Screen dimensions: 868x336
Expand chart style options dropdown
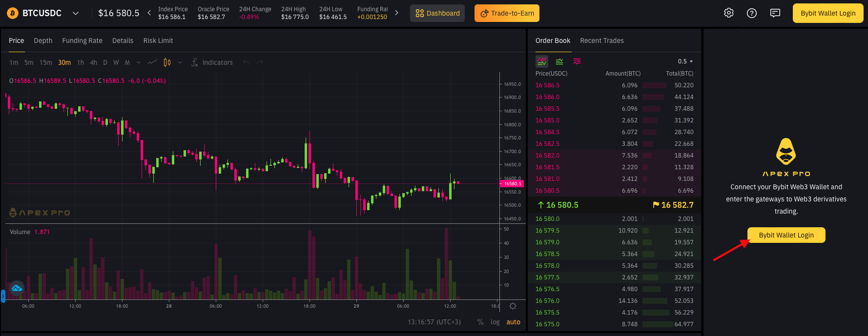click(180, 62)
